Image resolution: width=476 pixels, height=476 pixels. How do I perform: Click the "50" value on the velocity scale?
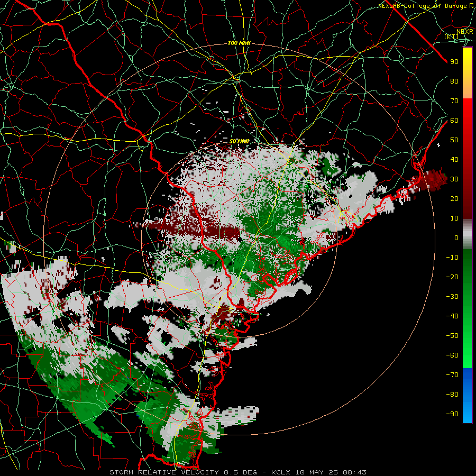[x=454, y=140]
